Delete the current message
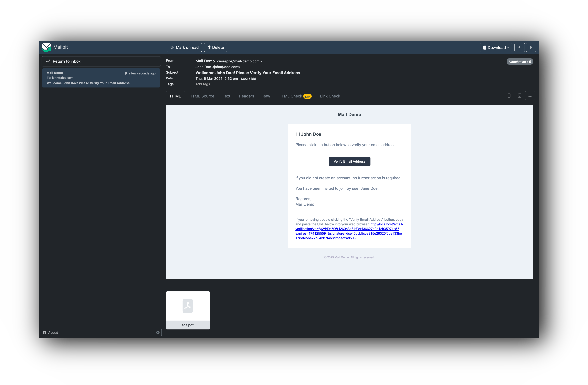Screen dimensions: 588x385 click(x=216, y=48)
